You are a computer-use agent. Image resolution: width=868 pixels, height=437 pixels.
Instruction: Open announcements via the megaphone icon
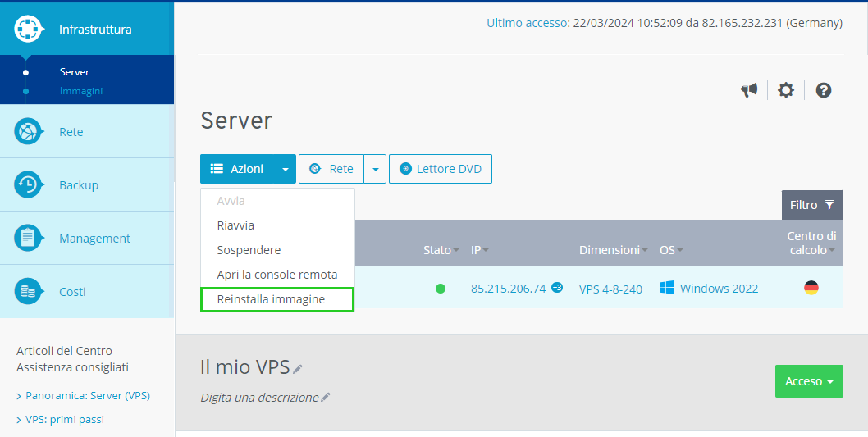click(749, 90)
